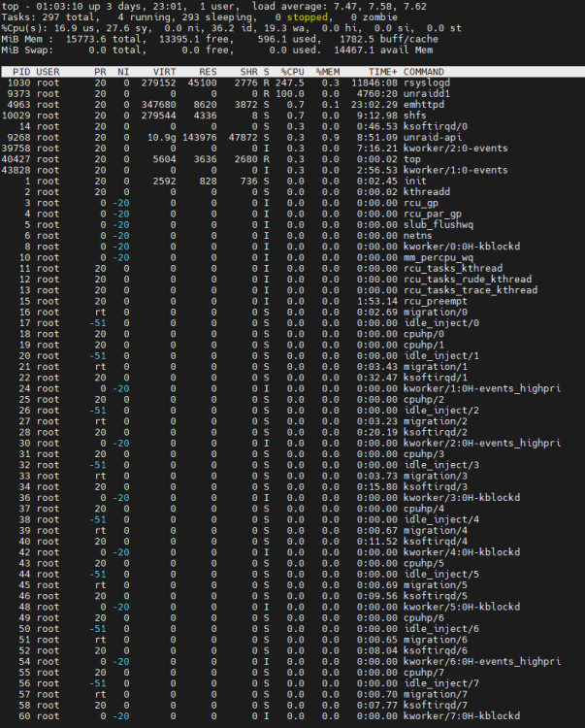Click the idle_inject/5 command
This screenshot has height=728, width=585.
[x=441, y=575]
